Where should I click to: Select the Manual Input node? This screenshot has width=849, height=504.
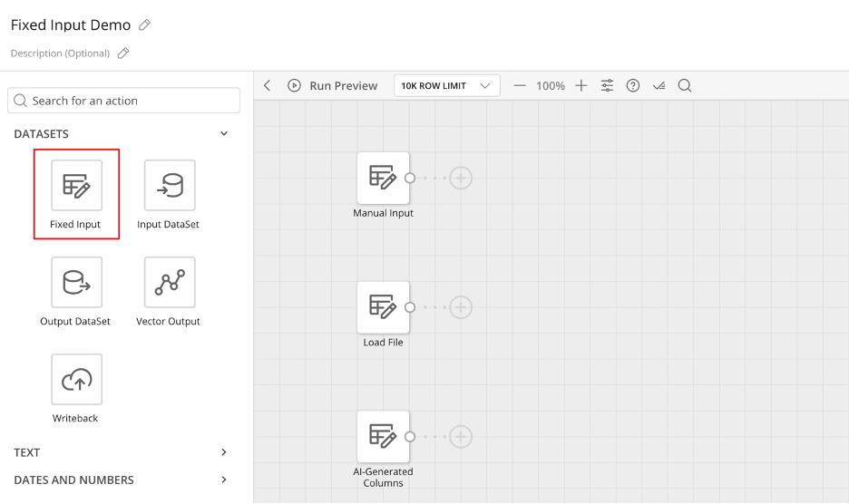pyautogui.click(x=384, y=178)
